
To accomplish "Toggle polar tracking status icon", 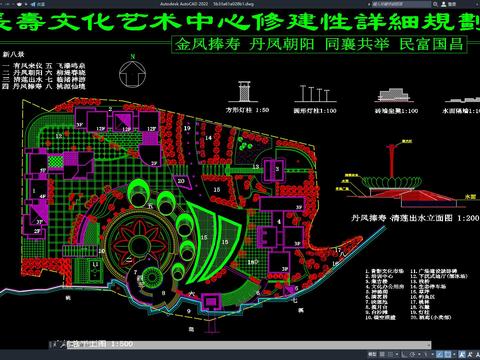I will (412, 354).
